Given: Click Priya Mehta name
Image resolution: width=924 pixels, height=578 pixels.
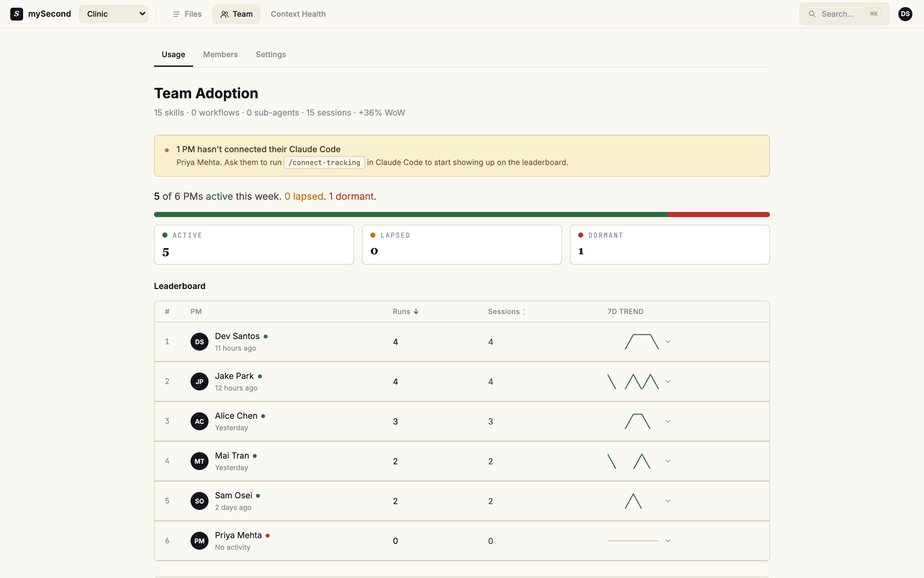Looking at the screenshot, I should pyautogui.click(x=238, y=535).
